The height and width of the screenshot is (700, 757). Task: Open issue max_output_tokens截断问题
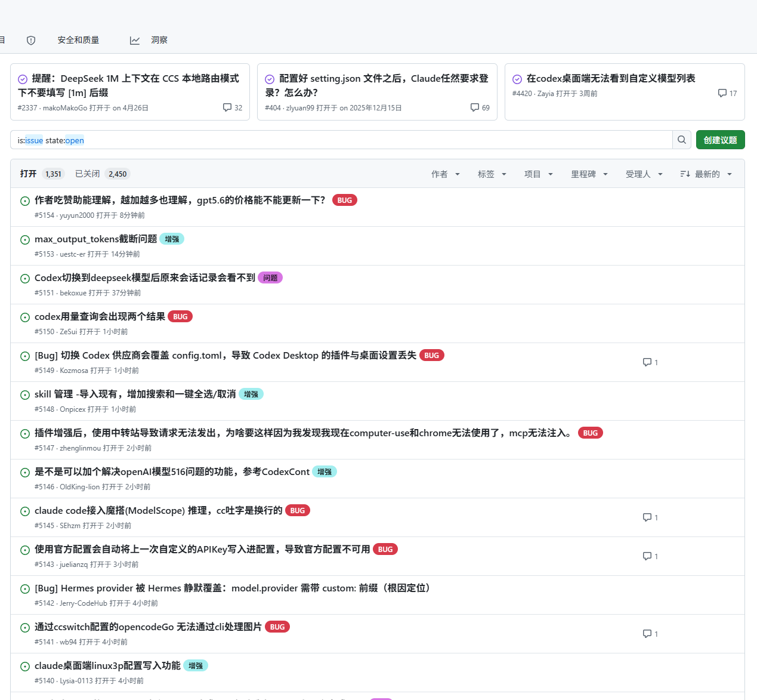coord(96,239)
